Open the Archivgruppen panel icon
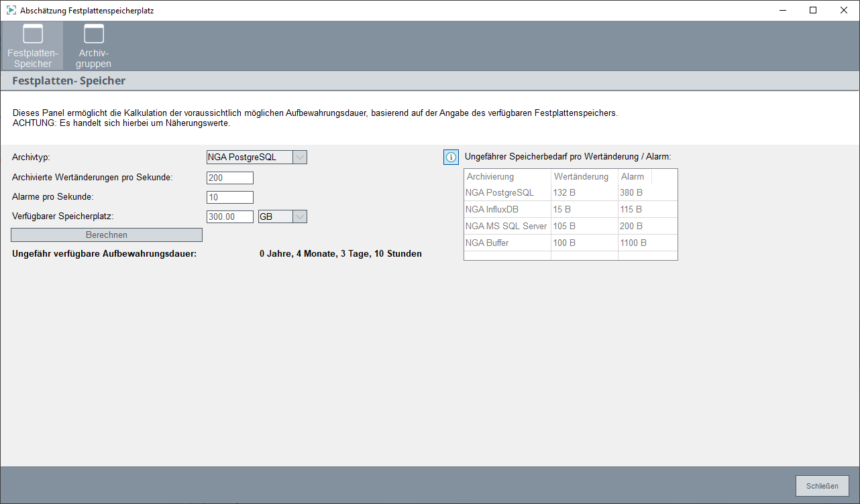Viewport: 860px width, 504px height. pyautogui.click(x=94, y=46)
